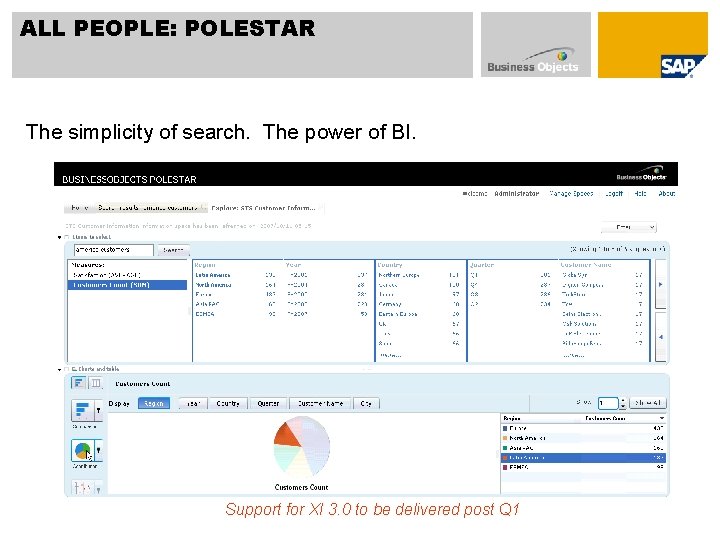The width and height of the screenshot is (720, 540).
Task: Filter by Northern Europe in Country facet
Action: click(x=399, y=275)
